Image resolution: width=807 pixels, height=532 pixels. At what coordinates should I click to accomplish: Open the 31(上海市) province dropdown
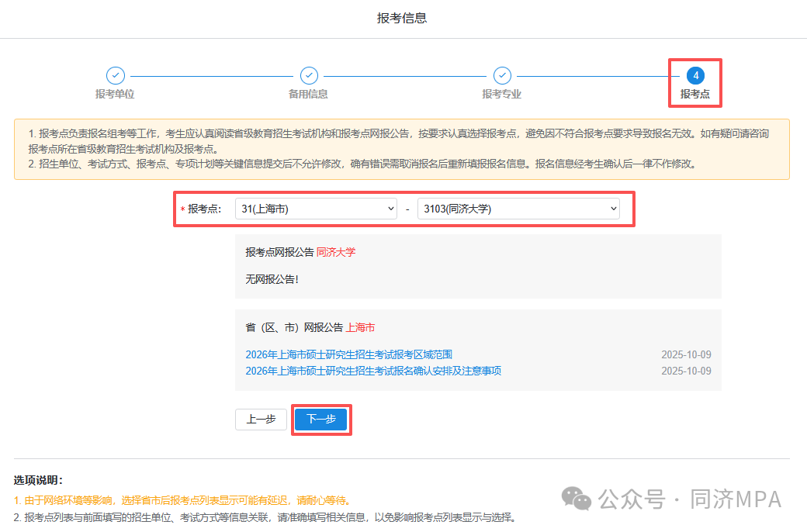[316, 209]
